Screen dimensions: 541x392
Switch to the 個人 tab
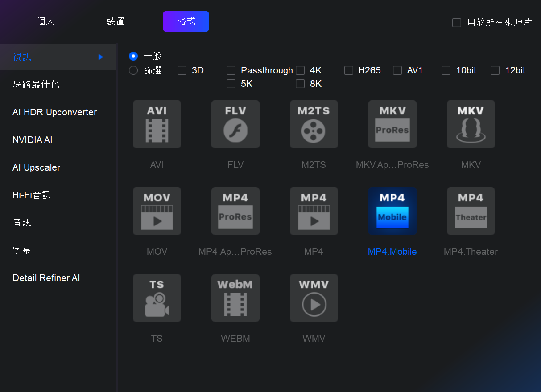(45, 21)
